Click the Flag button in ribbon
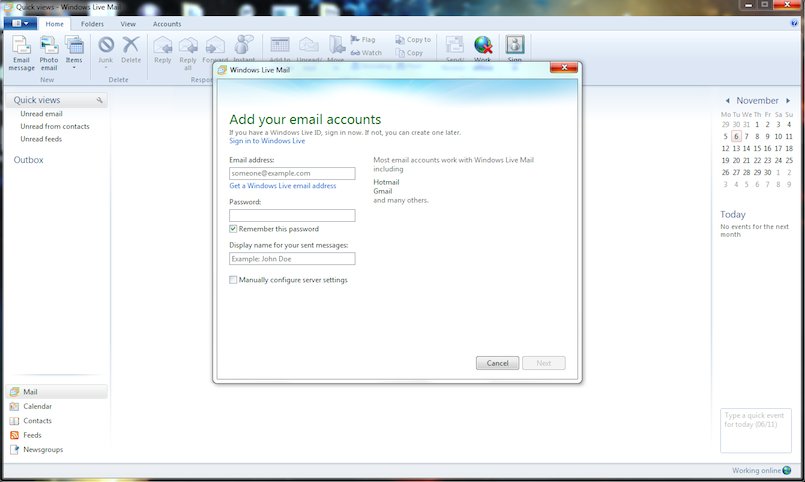The height and width of the screenshot is (482, 805). tap(363, 40)
